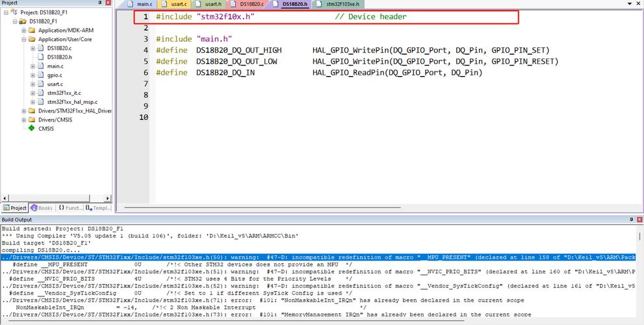Expand stm32f1xx_hal_msp.c dependencies
The width and height of the screenshot is (644, 325).
33,102
